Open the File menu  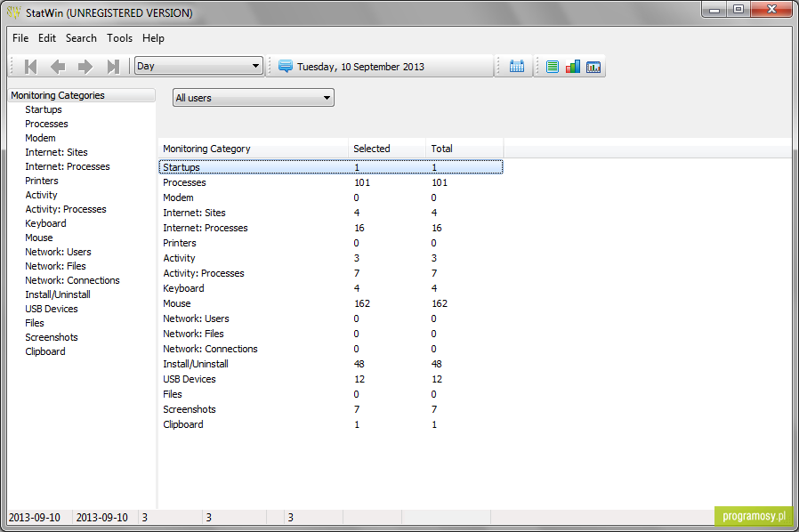[x=20, y=38]
